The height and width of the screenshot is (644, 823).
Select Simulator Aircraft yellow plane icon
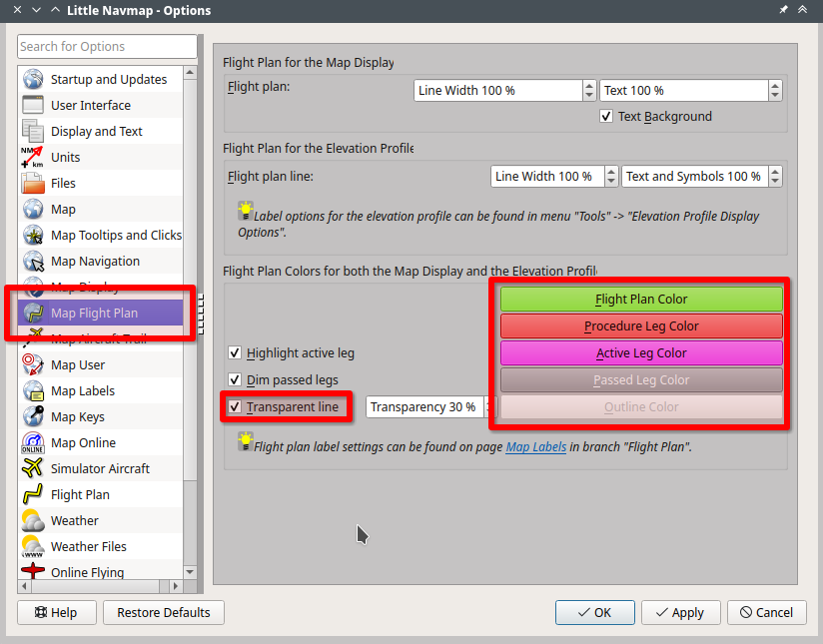click(33, 468)
